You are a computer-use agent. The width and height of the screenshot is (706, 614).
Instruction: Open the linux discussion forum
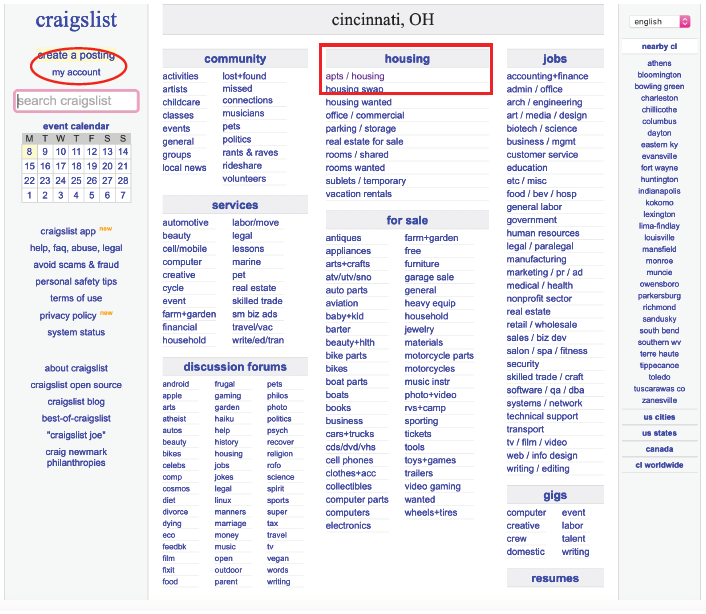pyautogui.click(x=223, y=501)
